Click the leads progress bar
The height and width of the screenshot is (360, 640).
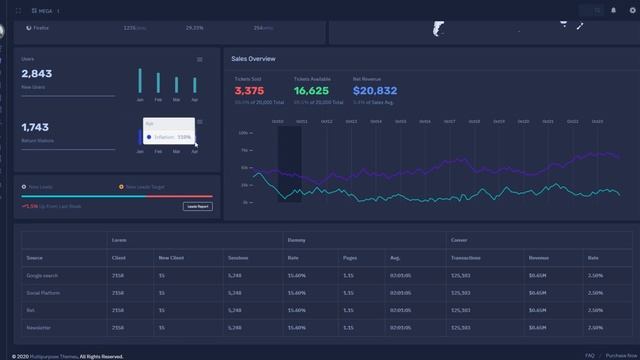[x=117, y=196]
